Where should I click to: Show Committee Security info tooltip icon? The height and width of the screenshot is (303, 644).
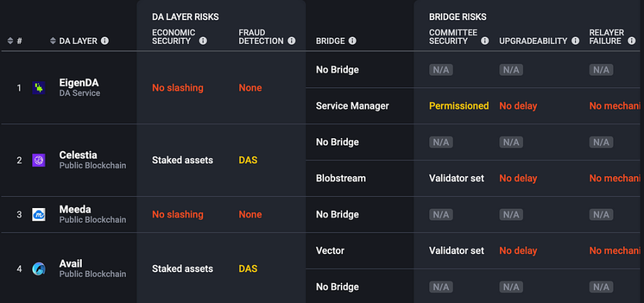click(485, 40)
